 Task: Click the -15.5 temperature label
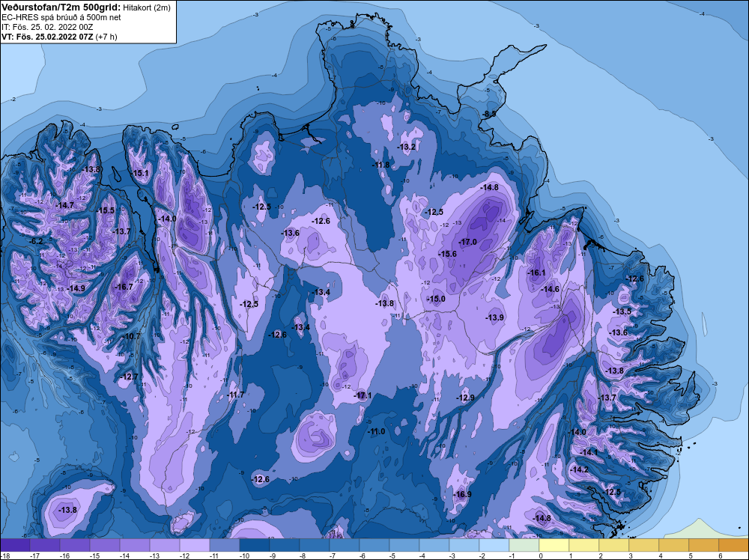click(x=106, y=210)
